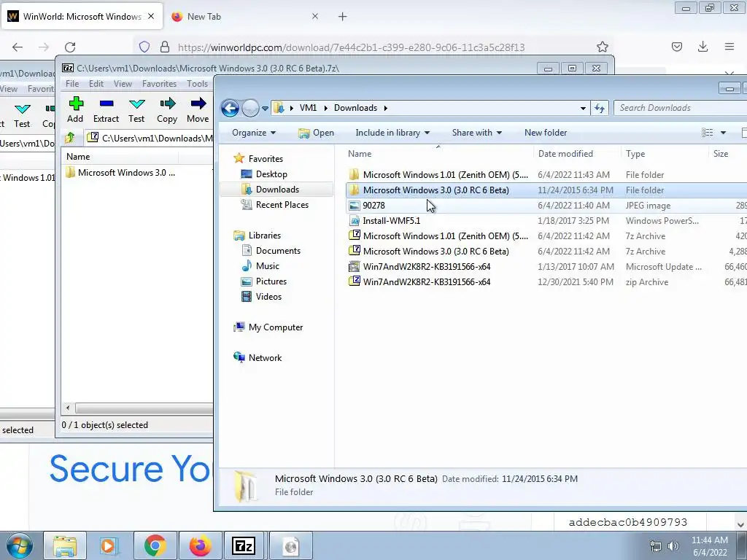Go back in Firefox browser

18,47
